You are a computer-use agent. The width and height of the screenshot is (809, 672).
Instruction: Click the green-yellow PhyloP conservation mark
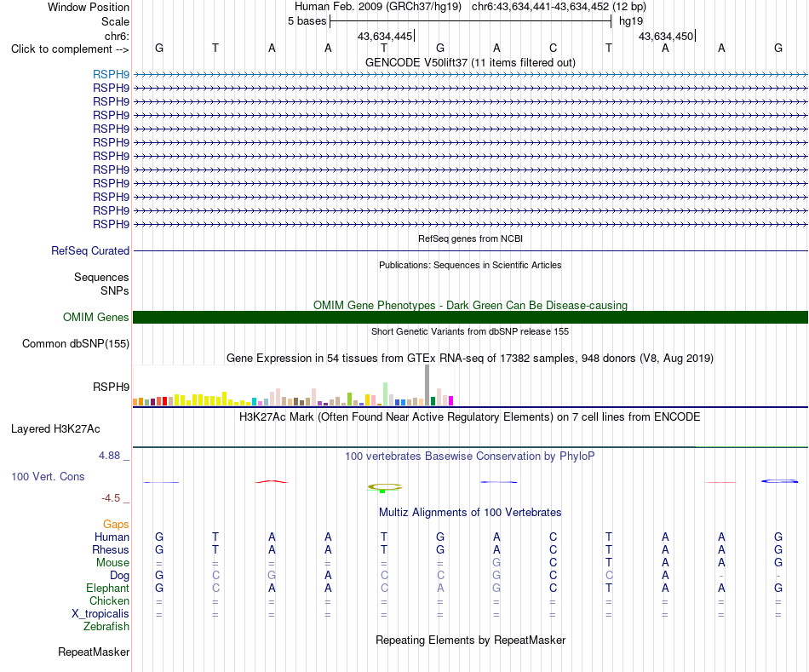[384, 487]
